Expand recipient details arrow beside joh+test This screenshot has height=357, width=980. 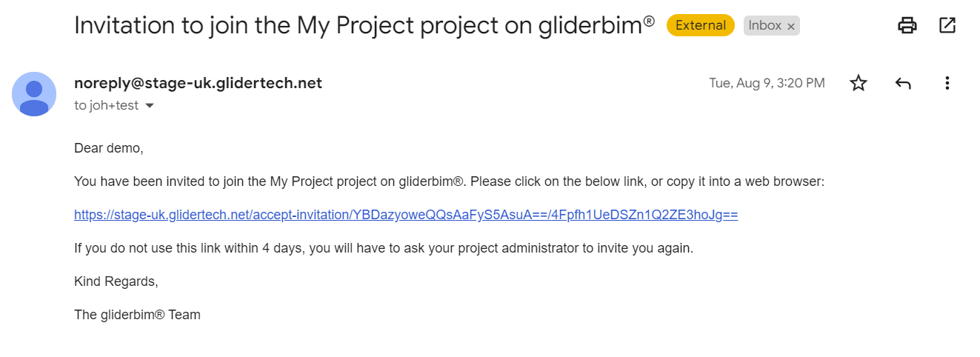150,106
